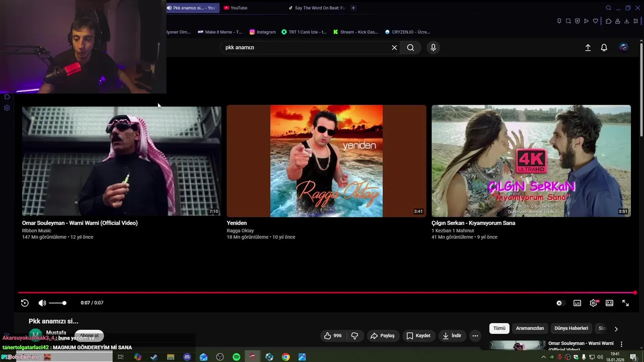Open the YouTube account avatar menu

pyautogui.click(x=624, y=47)
